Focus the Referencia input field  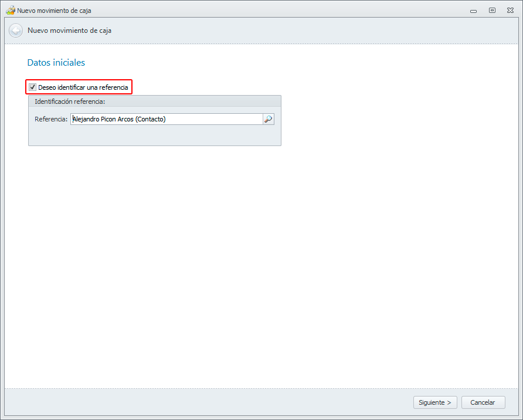coord(167,119)
